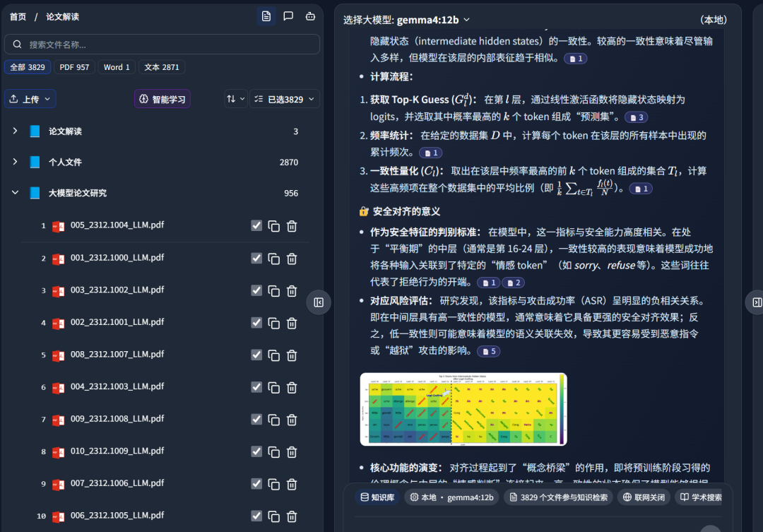Open the sort order dropdown
The image size is (763, 532).
tap(235, 99)
